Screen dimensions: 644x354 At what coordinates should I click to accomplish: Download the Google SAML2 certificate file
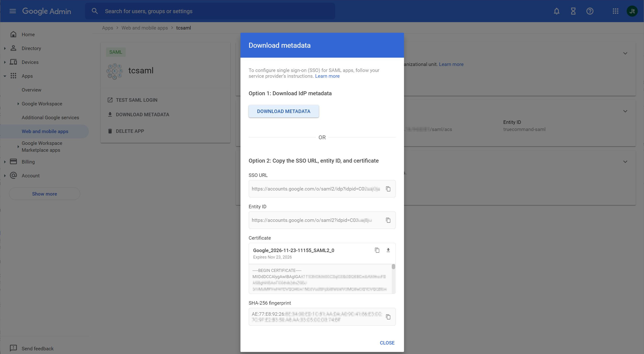(x=388, y=250)
